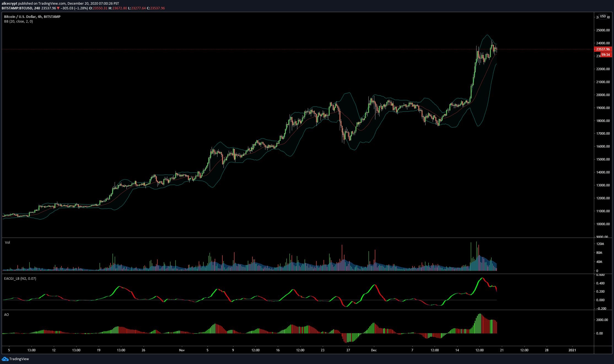The width and height of the screenshot is (614, 364).
Task: Click the 2000.00 AO axis label
Action: point(602,320)
